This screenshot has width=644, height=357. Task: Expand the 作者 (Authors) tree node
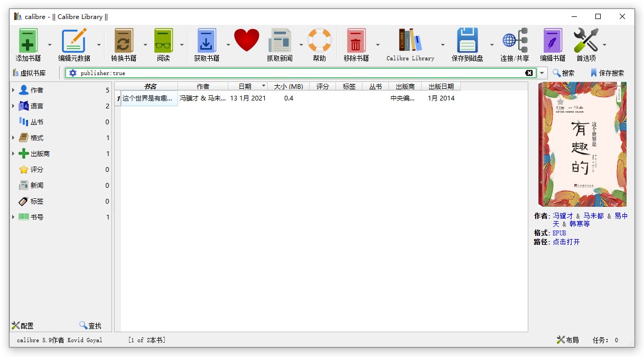point(13,90)
